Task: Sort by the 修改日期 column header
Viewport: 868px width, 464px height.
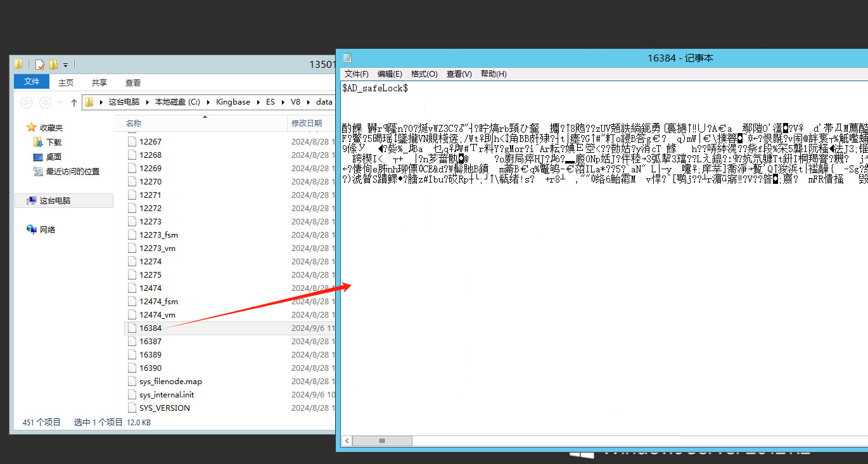Action: (x=311, y=123)
